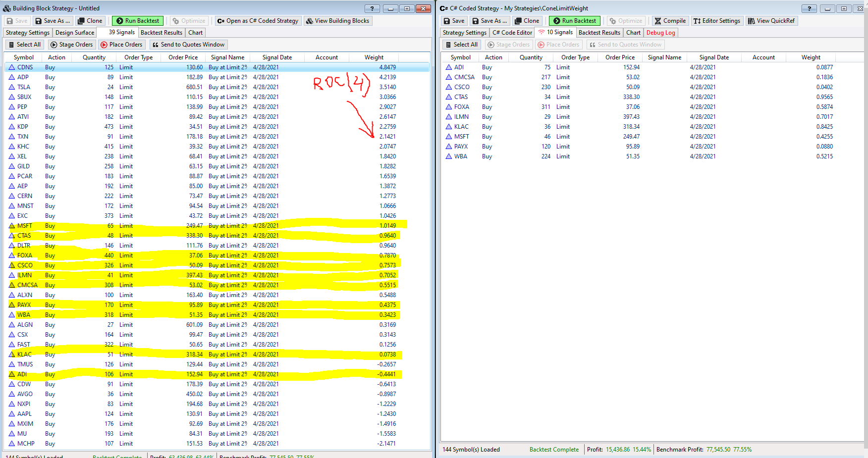Sort by Symbol column in Building Block window
868x458 pixels.
click(24, 57)
